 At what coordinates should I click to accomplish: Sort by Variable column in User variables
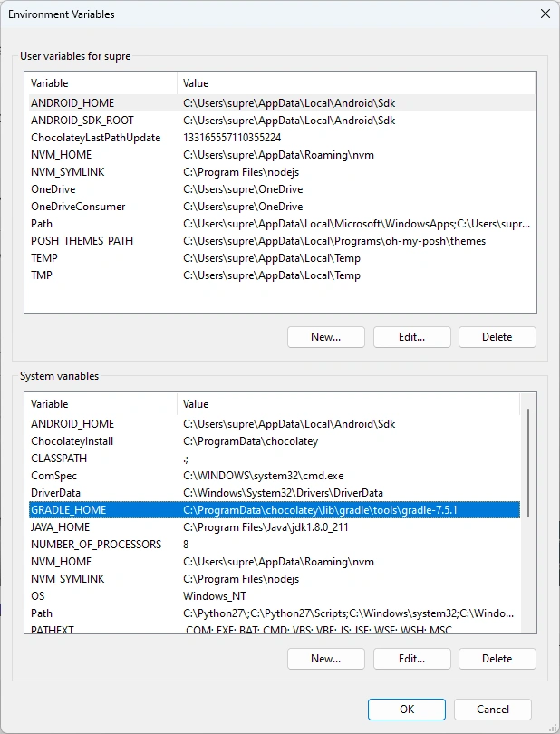coord(101,83)
